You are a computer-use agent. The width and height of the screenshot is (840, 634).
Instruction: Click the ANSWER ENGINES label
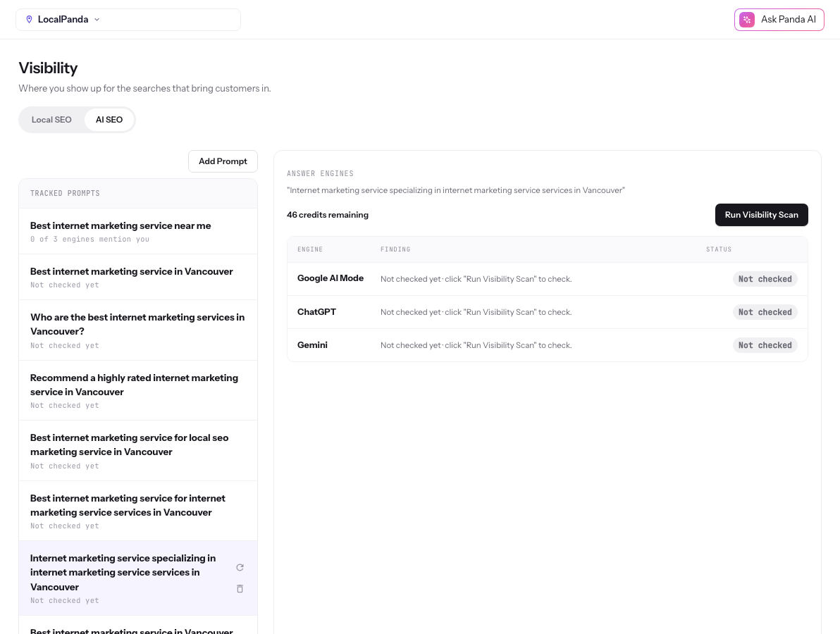point(321,173)
